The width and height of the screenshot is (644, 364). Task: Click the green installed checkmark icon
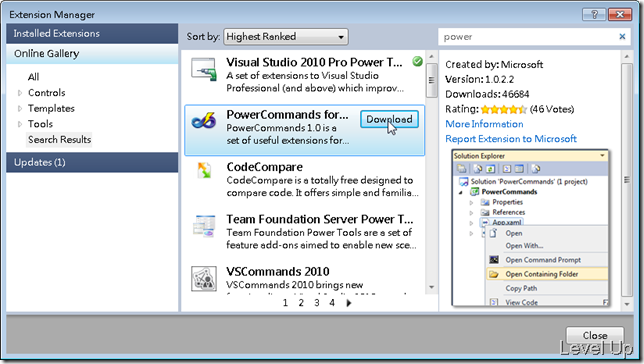417,62
